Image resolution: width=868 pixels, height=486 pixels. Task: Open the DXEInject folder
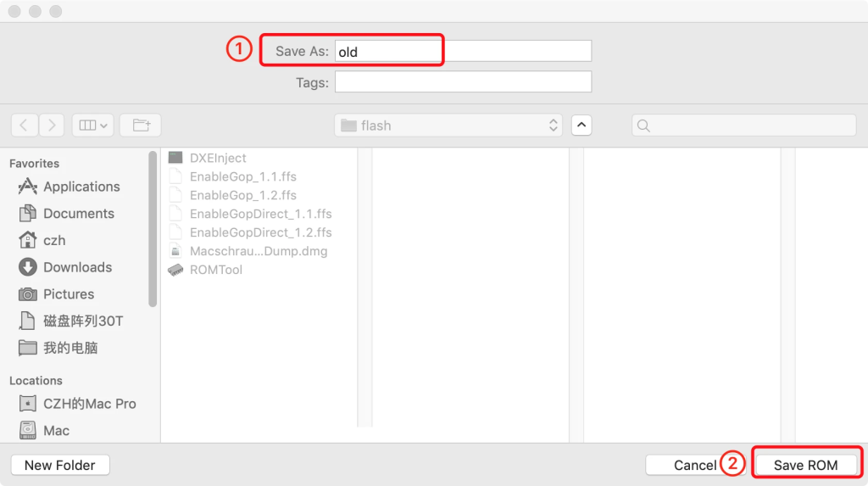tap(217, 158)
